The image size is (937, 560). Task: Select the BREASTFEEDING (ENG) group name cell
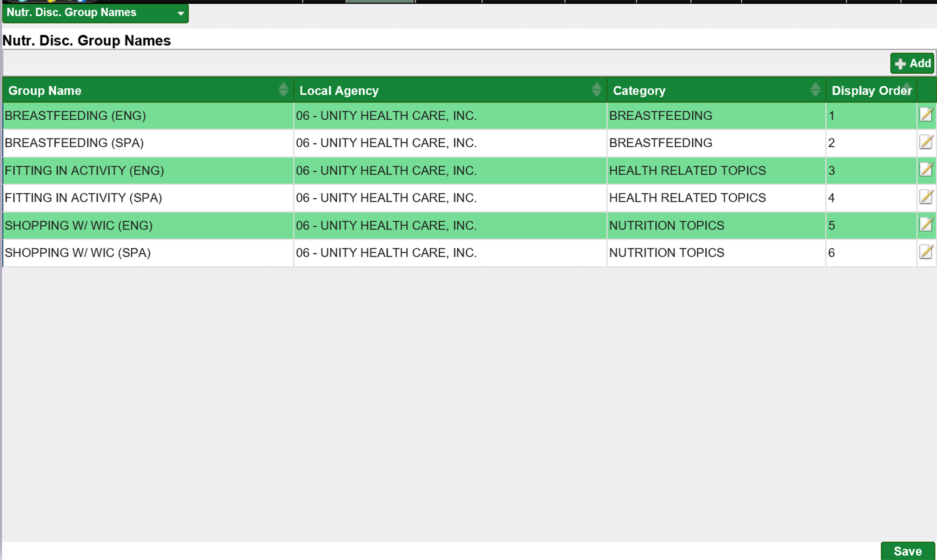pyautogui.click(x=75, y=116)
